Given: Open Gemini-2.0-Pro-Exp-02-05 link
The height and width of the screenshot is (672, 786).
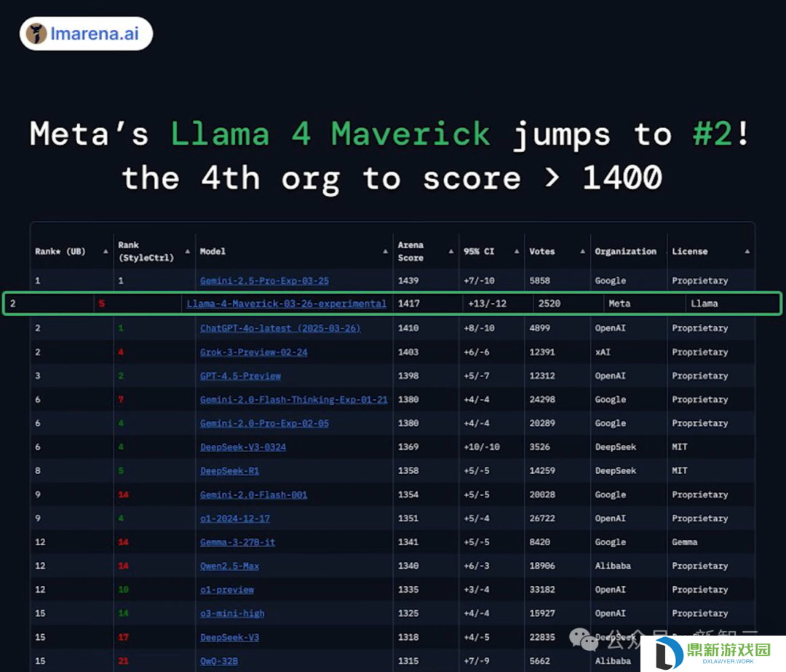Looking at the screenshot, I should click(x=264, y=423).
